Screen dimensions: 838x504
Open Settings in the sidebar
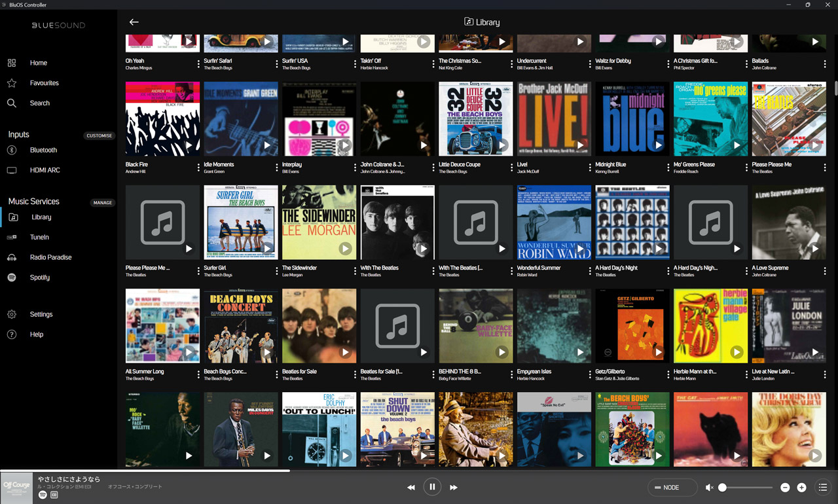click(41, 315)
